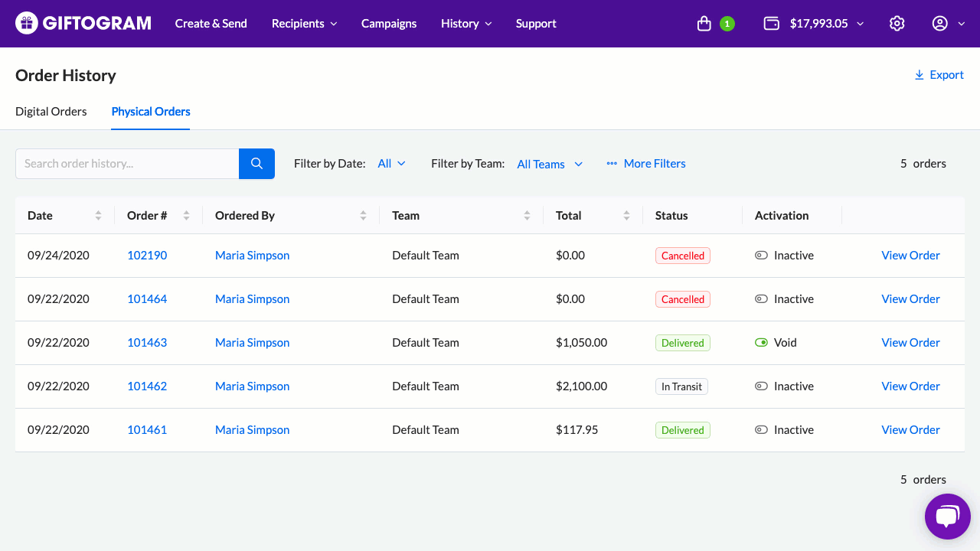The image size is (980, 551).
Task: Open the shopping bag cart icon
Action: tap(704, 24)
